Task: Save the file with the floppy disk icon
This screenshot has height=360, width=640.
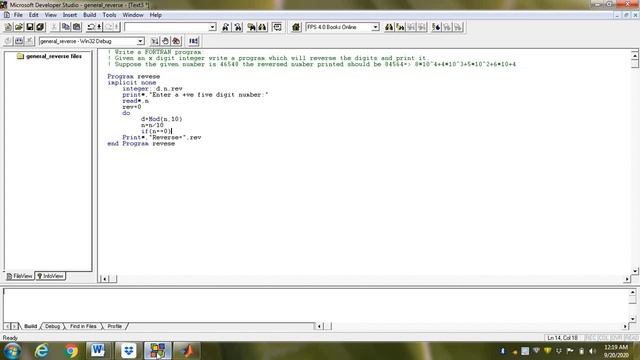Action: (x=29, y=27)
